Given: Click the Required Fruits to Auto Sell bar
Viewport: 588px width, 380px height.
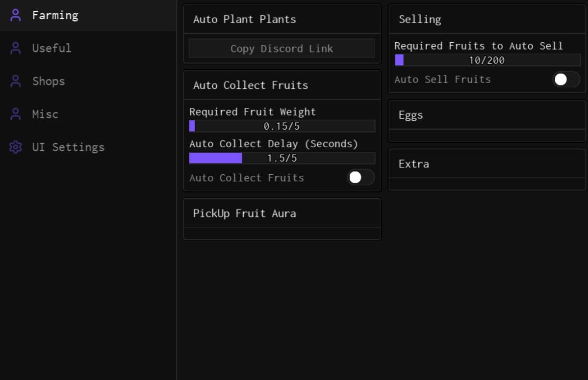Looking at the screenshot, I should 486,60.
